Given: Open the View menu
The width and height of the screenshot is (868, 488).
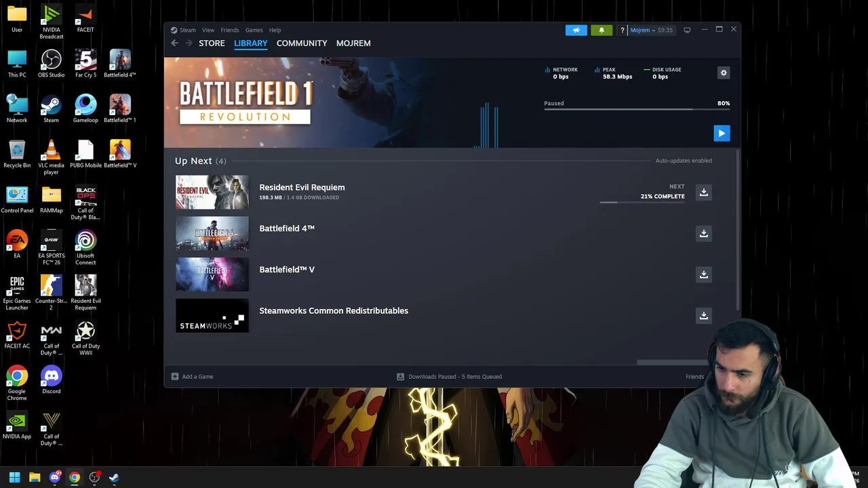Looking at the screenshot, I should pos(208,30).
